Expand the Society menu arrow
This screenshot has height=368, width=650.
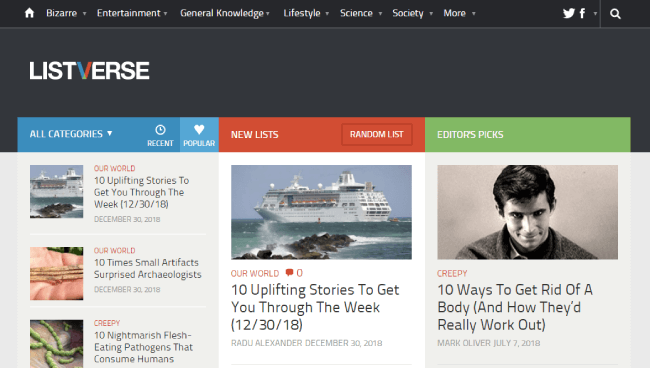click(431, 14)
